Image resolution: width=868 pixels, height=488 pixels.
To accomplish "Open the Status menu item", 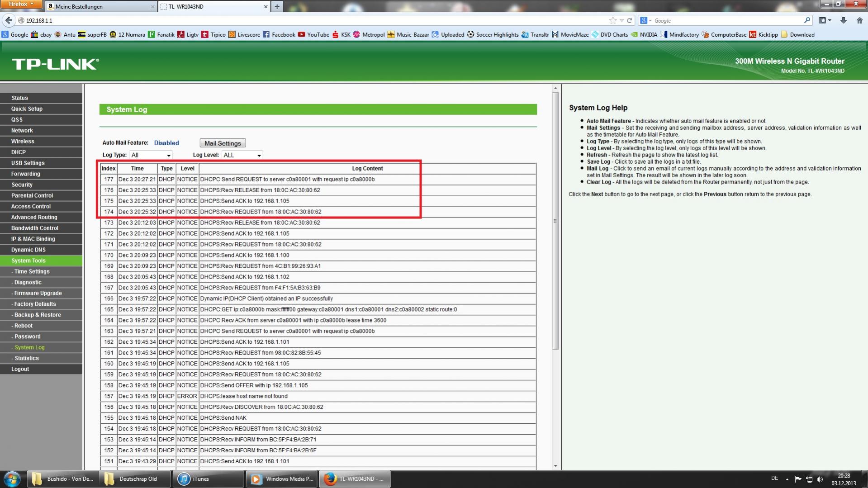I will pos(41,98).
